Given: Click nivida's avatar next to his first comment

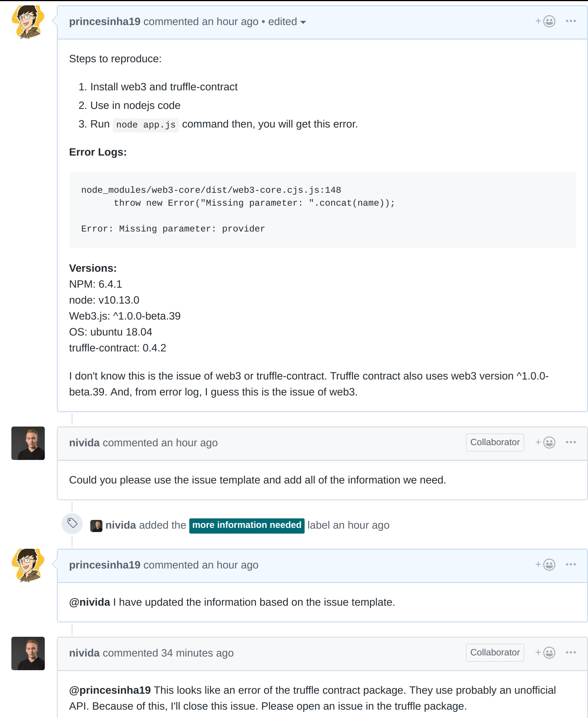Looking at the screenshot, I should (x=28, y=443).
